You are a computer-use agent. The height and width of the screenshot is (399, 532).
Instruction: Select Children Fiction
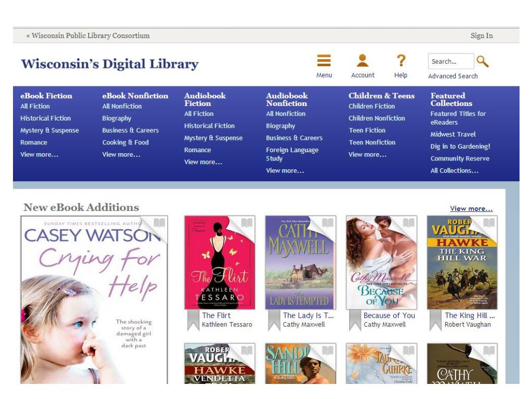click(x=371, y=106)
